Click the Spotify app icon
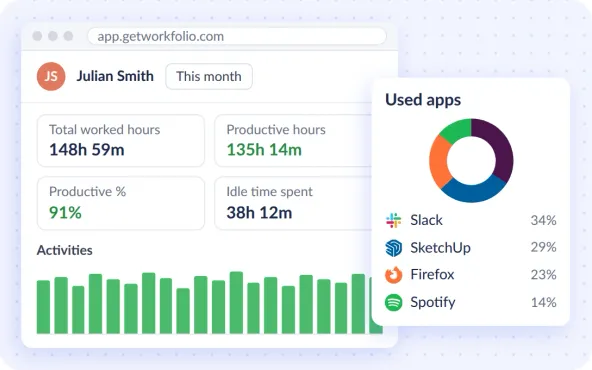 pyautogui.click(x=393, y=302)
